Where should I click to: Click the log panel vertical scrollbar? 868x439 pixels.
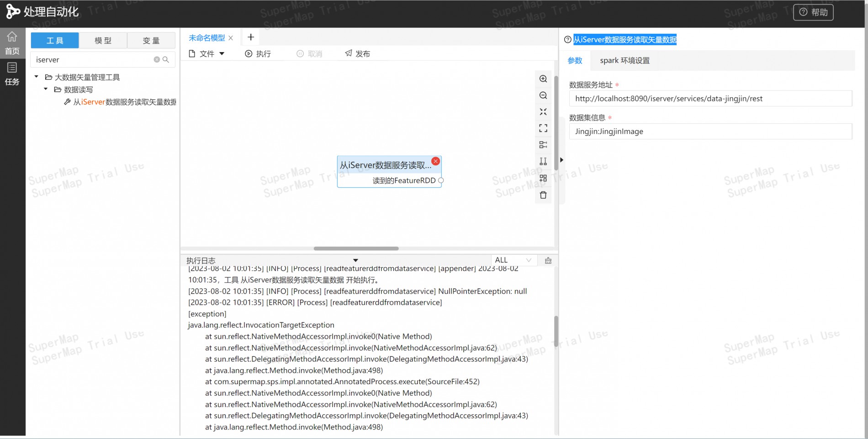pos(556,332)
